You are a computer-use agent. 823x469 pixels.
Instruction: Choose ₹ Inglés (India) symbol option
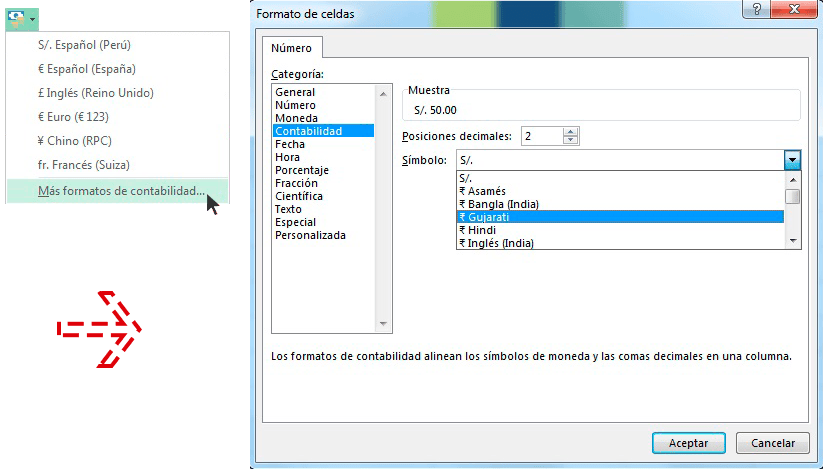tap(620, 243)
